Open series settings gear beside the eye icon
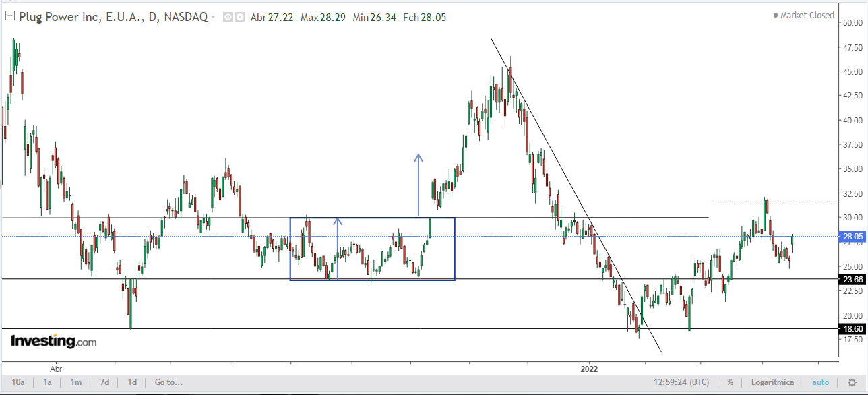Screen dimensions: 868x395 239,17
